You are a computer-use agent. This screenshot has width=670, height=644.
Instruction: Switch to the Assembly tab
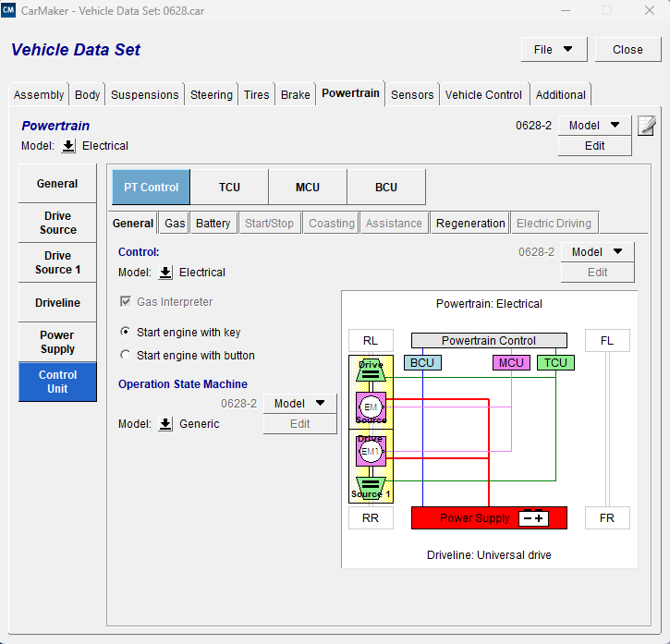pos(39,94)
